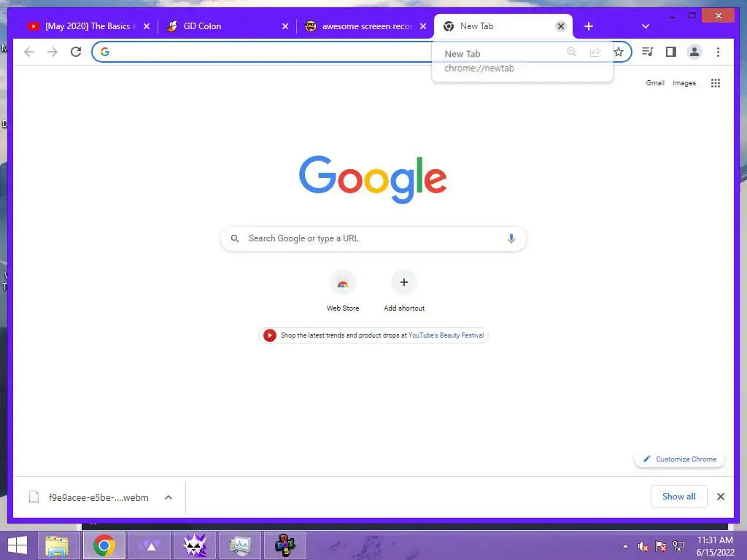This screenshot has height=560, width=747.
Task: Open the Windows Start button
Action: [18, 545]
